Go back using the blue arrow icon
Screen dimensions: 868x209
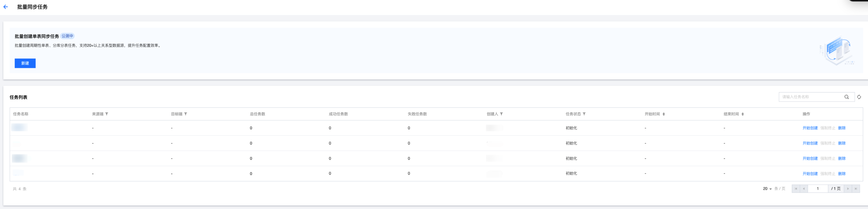click(5, 7)
